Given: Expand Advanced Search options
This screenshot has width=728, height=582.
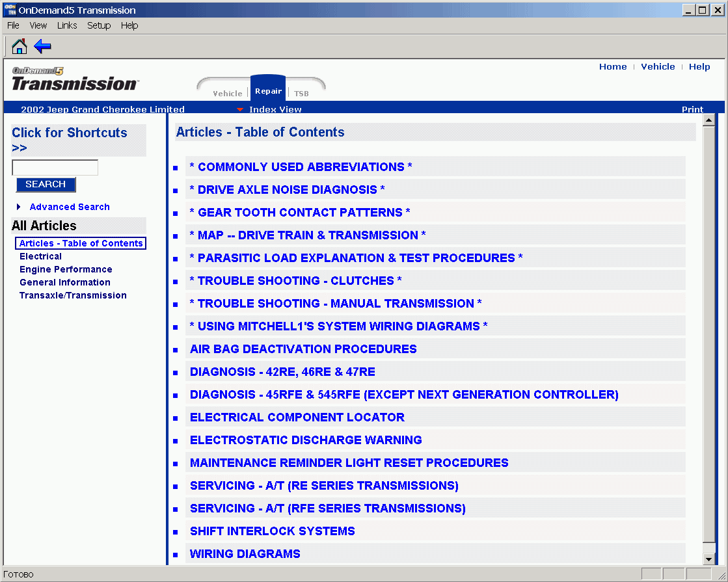Looking at the screenshot, I should [69, 207].
